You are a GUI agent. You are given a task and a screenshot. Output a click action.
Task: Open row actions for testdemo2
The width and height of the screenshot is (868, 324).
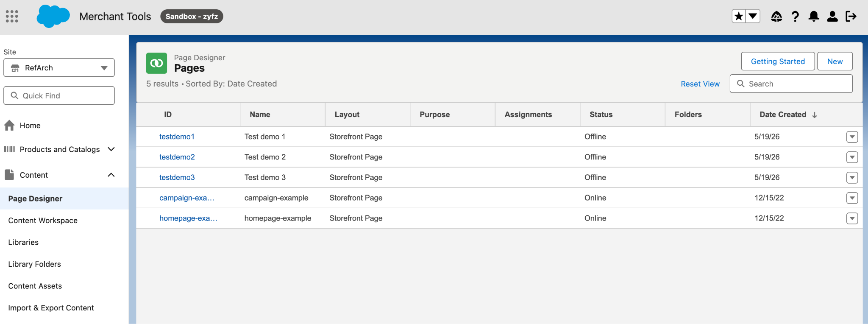coord(852,157)
